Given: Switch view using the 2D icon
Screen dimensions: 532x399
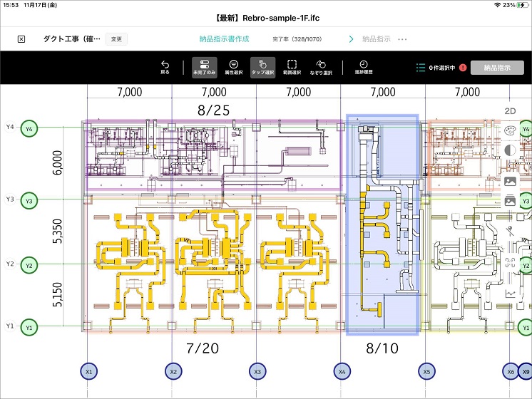Looking at the screenshot, I should coord(510,111).
